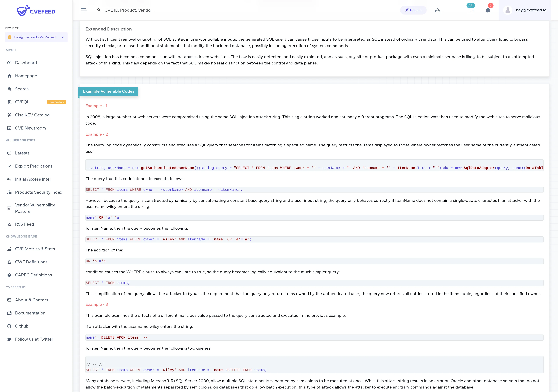Click the CVEQL query icon
558x392 pixels.
(x=9, y=102)
